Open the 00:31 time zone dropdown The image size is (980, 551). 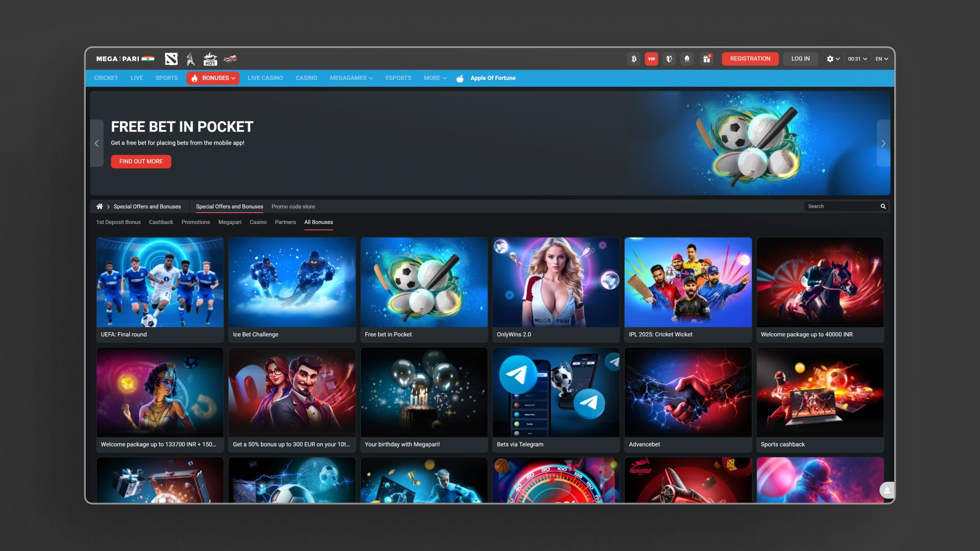(x=857, y=59)
